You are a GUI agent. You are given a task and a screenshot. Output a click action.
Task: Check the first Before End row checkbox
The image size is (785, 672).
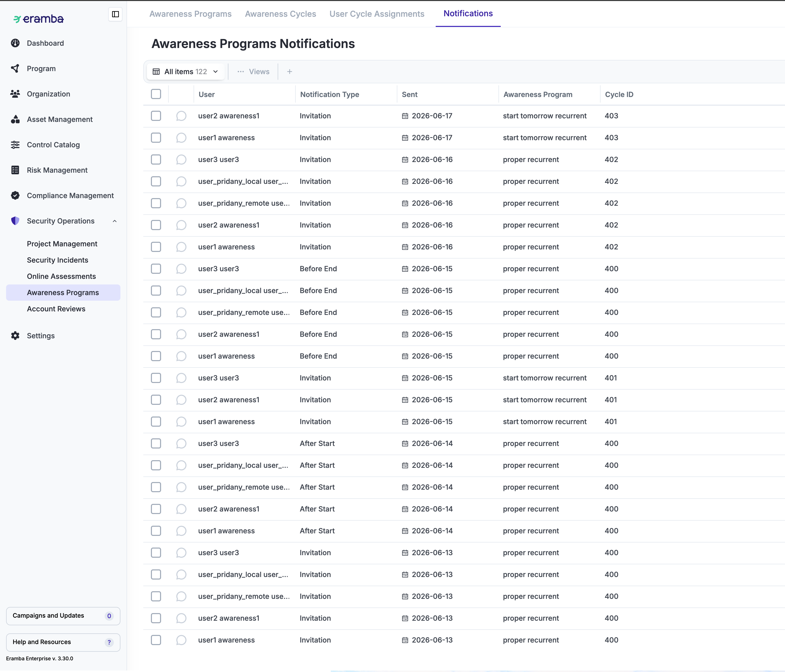click(156, 269)
